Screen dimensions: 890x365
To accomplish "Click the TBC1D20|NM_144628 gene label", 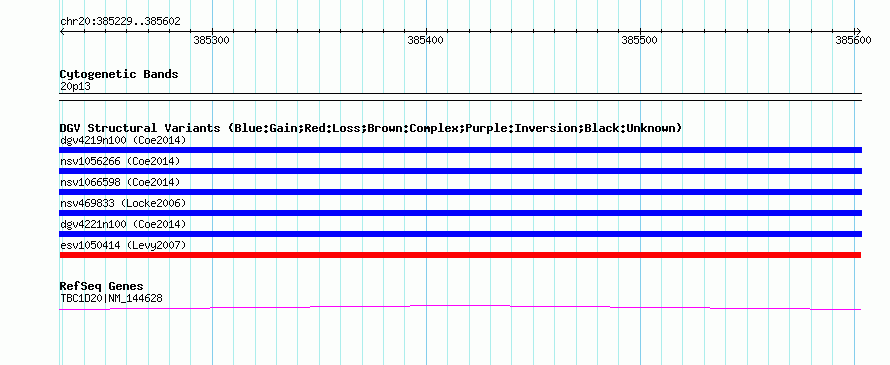I will point(111,298).
